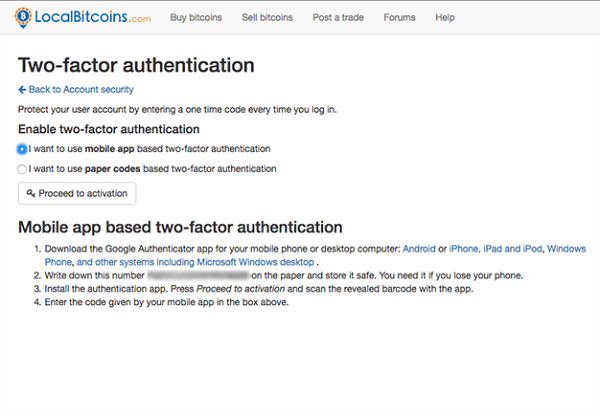The width and height of the screenshot is (600, 416).
Task: Click the blurred backup number text
Action: (x=199, y=275)
